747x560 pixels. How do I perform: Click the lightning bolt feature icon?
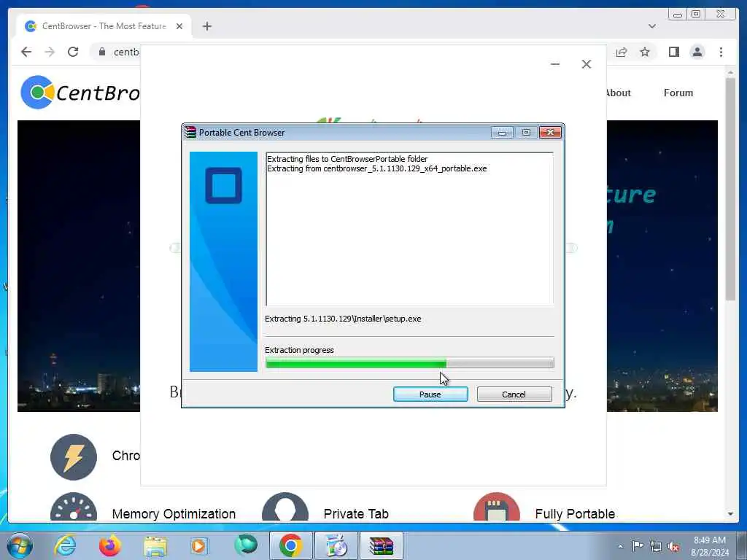click(74, 457)
